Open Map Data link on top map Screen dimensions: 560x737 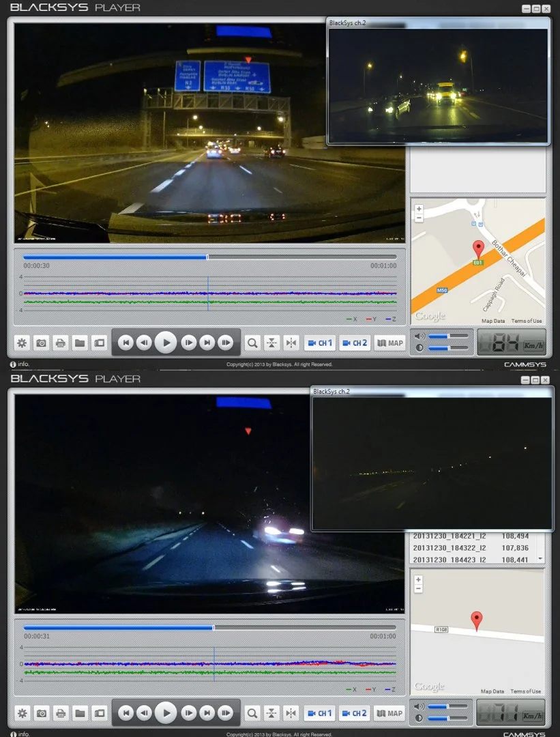click(493, 321)
